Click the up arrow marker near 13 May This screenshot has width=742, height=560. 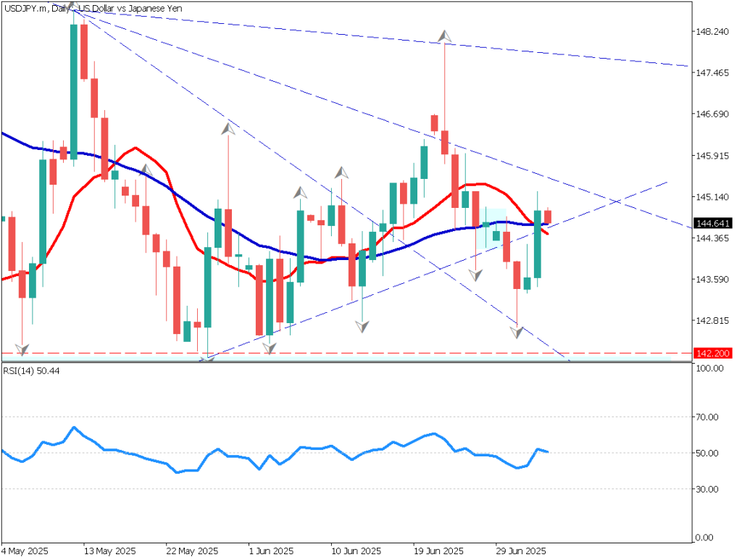pos(146,168)
